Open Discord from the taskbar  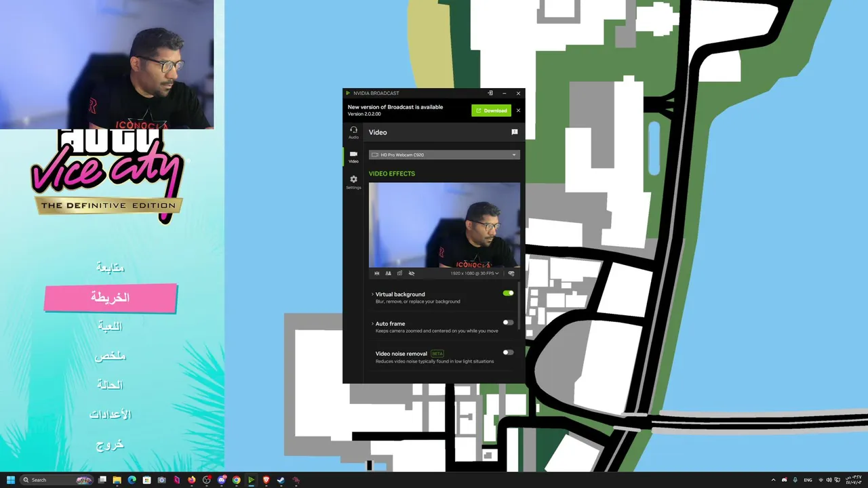[x=222, y=480]
